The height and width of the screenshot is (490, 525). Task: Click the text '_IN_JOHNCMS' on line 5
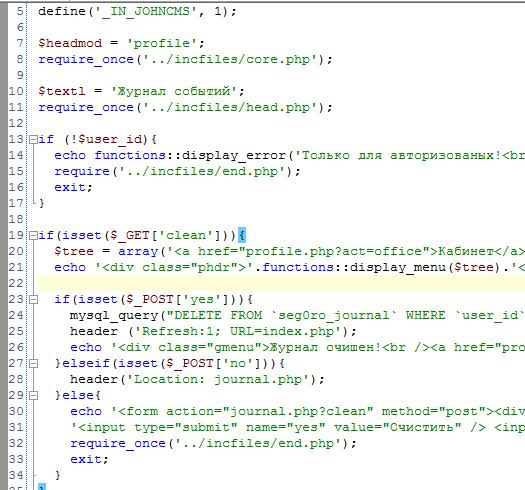pos(150,12)
